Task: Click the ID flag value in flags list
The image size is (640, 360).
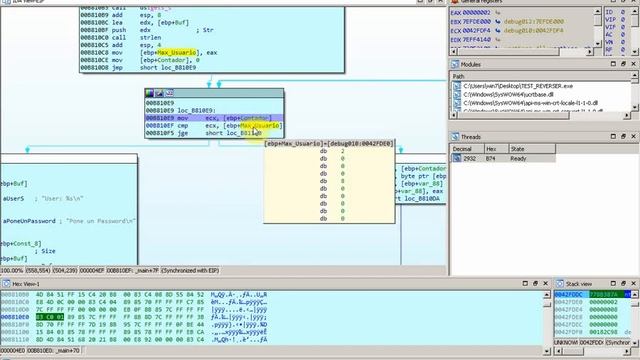Action: click(623, 12)
